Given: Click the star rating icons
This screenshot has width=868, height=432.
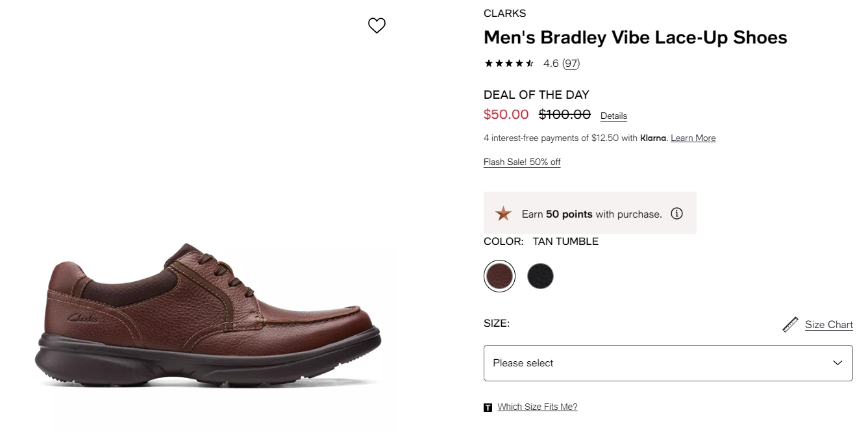Looking at the screenshot, I should (x=510, y=63).
